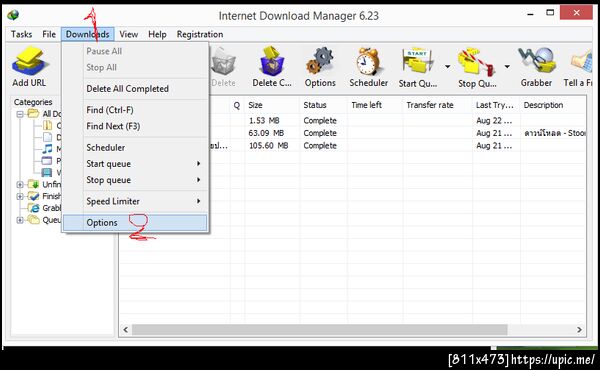Viewport: 600px width, 370px height.
Task: Close the open Downloads menu
Action: tap(88, 34)
